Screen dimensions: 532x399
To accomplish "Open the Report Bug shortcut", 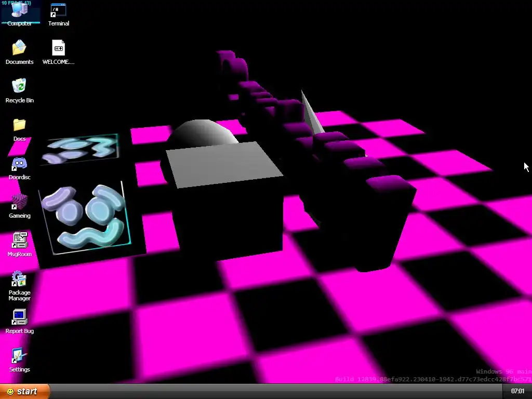I will (19, 322).
